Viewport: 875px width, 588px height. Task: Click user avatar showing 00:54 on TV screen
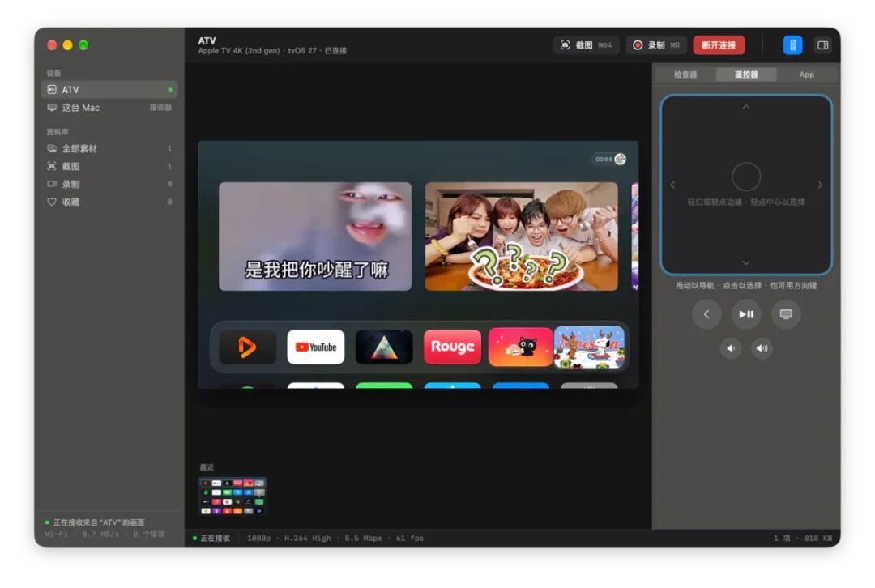620,159
